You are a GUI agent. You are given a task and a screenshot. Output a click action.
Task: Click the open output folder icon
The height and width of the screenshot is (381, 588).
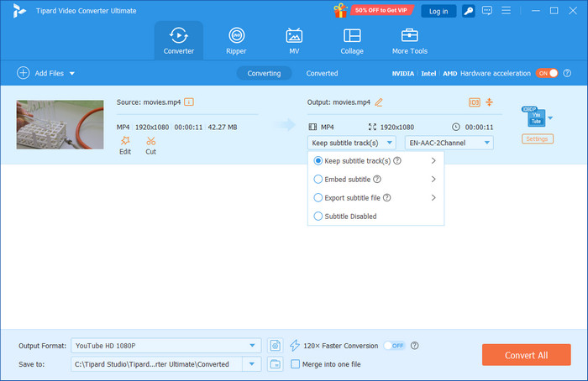(x=276, y=363)
